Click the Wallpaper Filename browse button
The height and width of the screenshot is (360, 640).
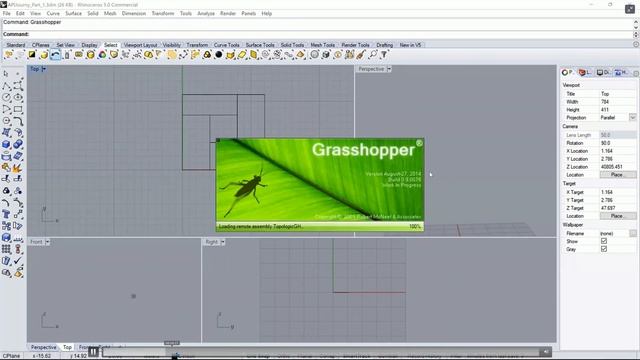(x=633, y=233)
